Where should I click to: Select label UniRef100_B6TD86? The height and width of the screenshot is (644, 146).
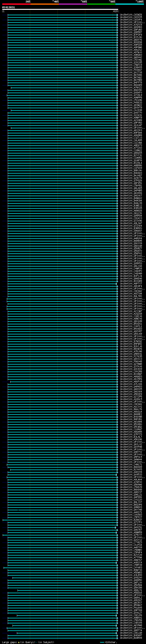(x=131, y=75)
